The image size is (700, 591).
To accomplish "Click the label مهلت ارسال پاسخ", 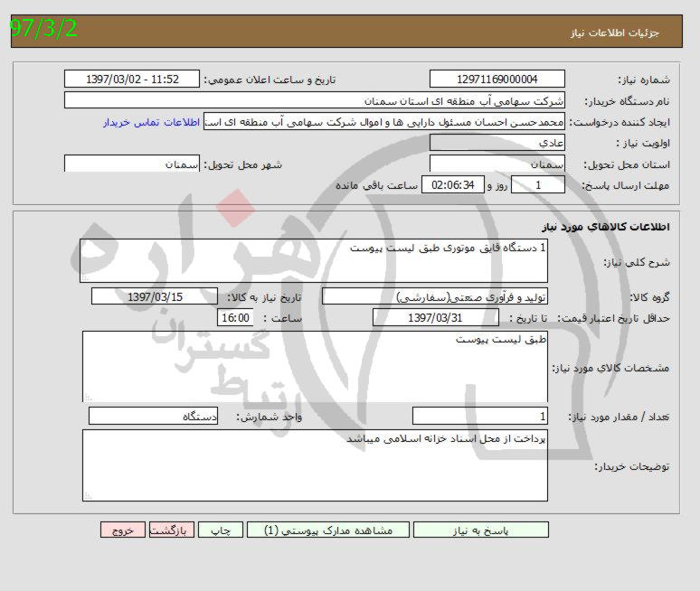I will point(626,185).
